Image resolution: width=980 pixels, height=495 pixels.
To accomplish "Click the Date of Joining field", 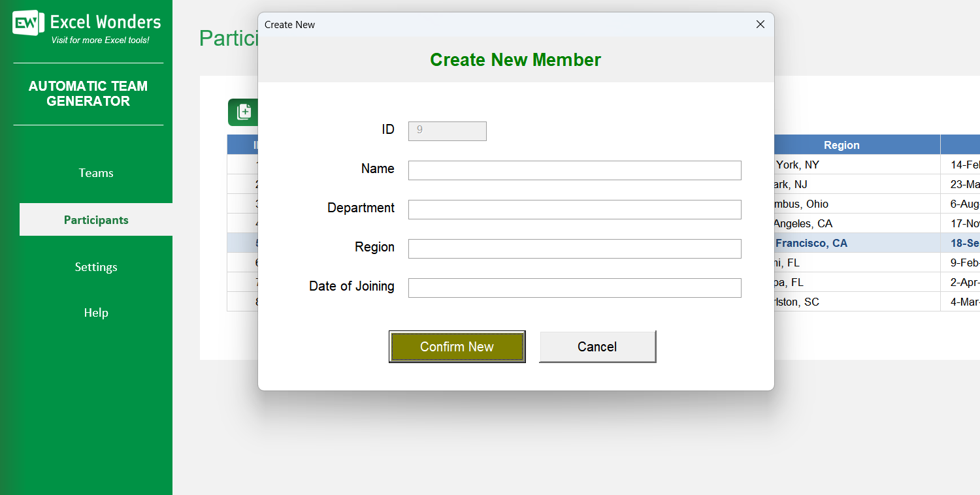I will click(574, 288).
